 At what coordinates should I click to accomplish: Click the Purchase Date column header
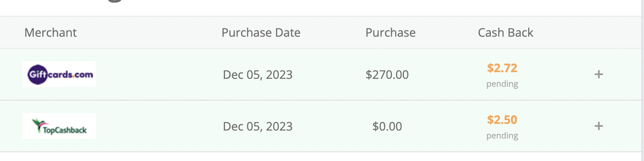[x=261, y=33]
